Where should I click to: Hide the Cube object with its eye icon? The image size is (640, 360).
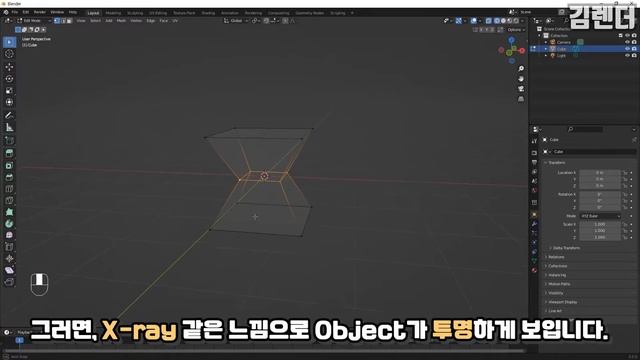coord(627,49)
